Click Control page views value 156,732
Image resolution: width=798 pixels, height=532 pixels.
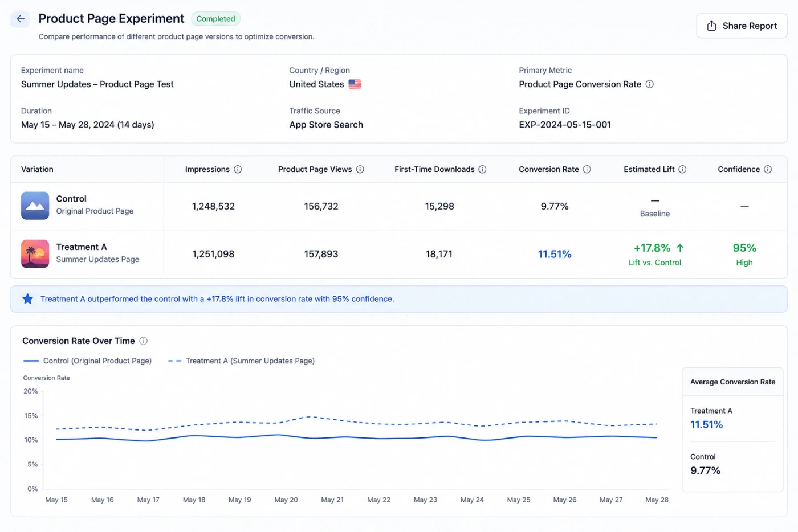[x=321, y=206]
